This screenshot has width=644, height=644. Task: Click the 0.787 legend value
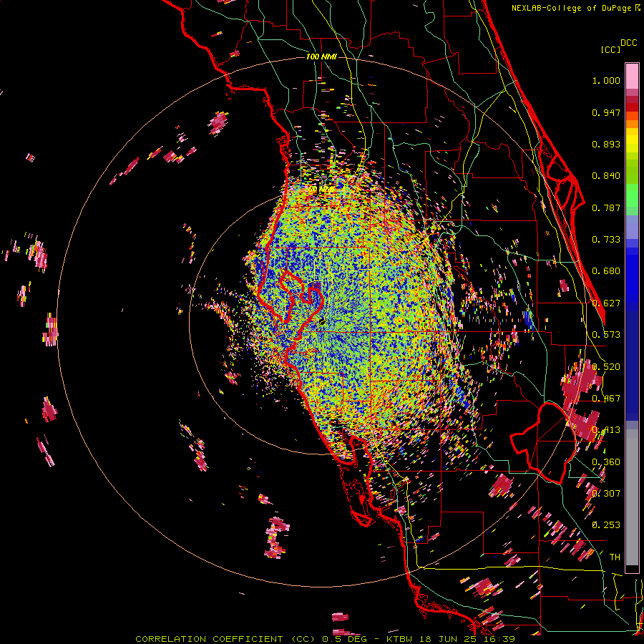point(606,208)
